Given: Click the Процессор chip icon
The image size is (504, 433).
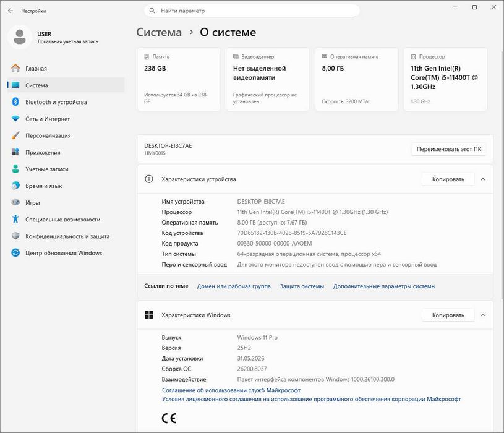Looking at the screenshot, I should [413, 56].
